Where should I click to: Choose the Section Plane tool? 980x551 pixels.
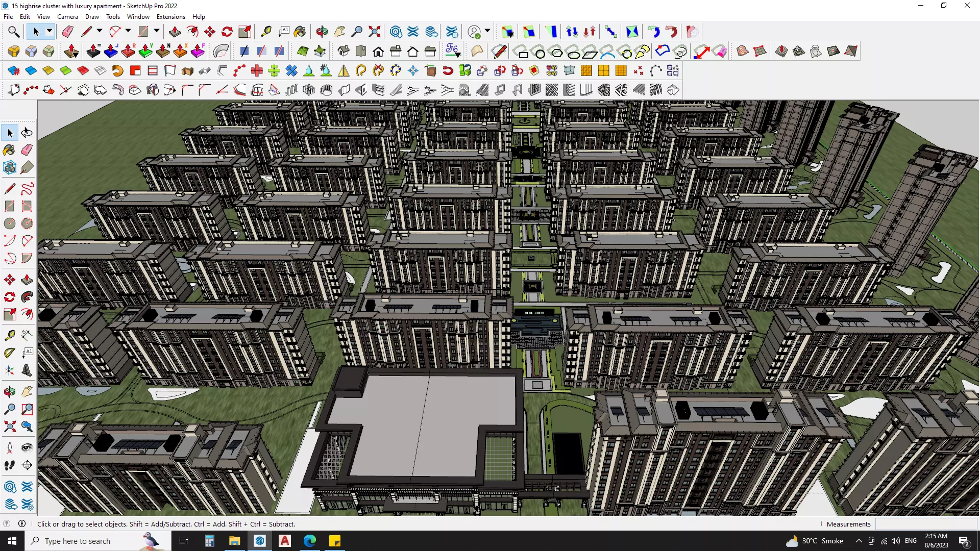(x=27, y=465)
